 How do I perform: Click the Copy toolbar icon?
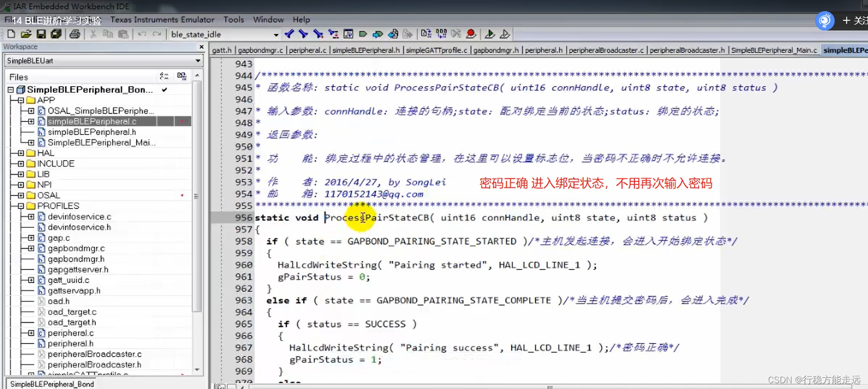(x=108, y=34)
